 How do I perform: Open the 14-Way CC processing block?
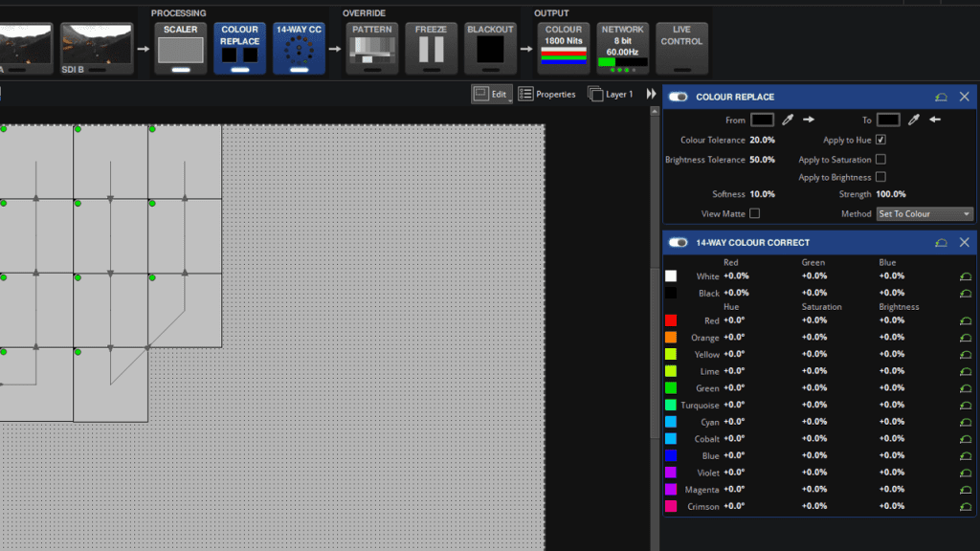tap(299, 49)
